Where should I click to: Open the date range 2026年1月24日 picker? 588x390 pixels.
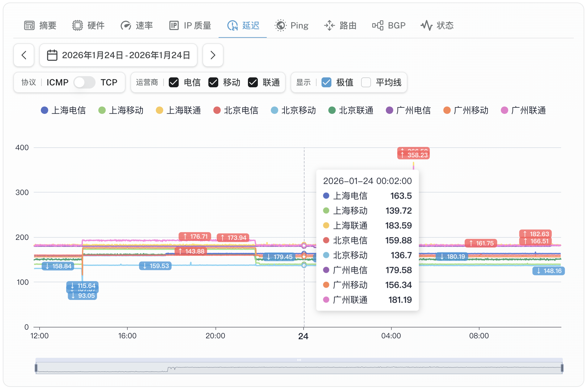[118, 55]
